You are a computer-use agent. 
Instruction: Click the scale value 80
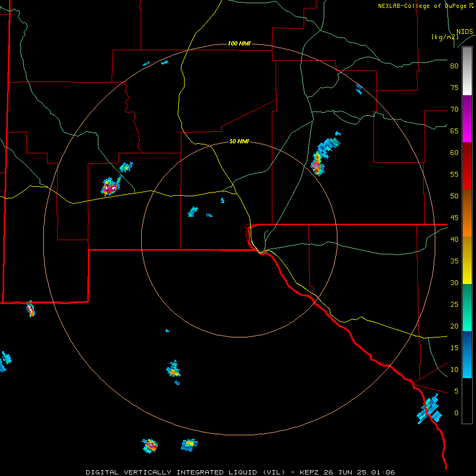[454, 66]
